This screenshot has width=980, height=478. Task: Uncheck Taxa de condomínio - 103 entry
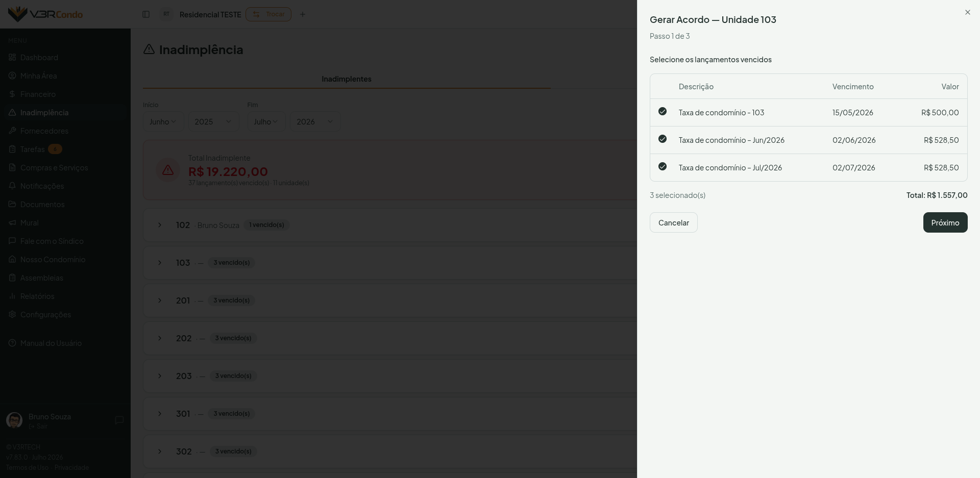[663, 112]
